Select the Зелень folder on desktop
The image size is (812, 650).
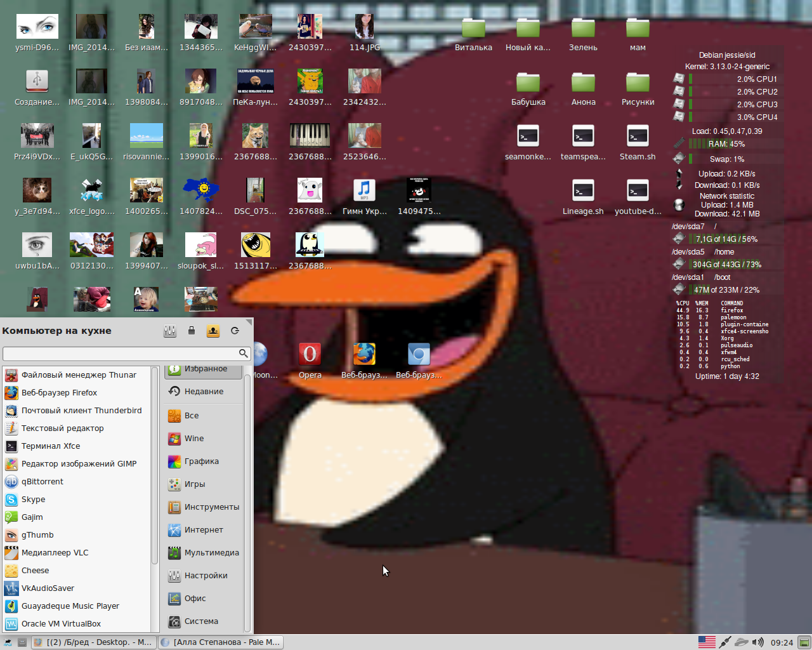[583, 34]
